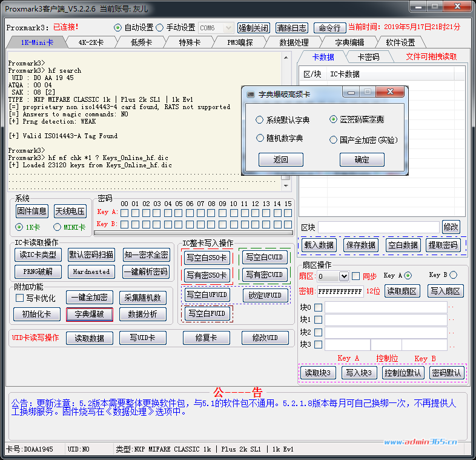This screenshot has height=460, width=476.
Task: Click the 强制关闭 button
Action: 254,28
